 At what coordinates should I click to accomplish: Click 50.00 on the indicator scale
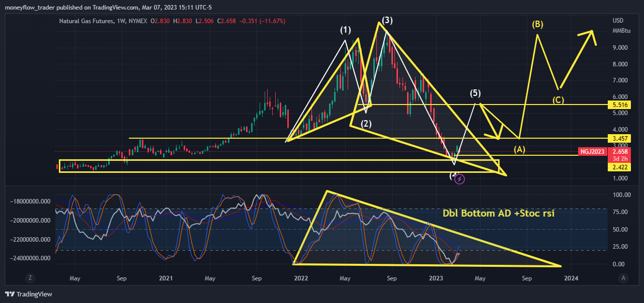(620, 229)
